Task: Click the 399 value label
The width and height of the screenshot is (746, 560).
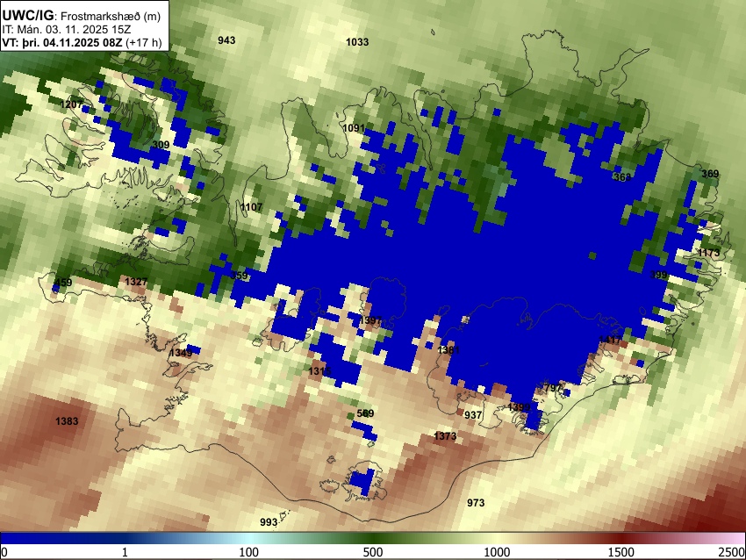Action: (658, 275)
